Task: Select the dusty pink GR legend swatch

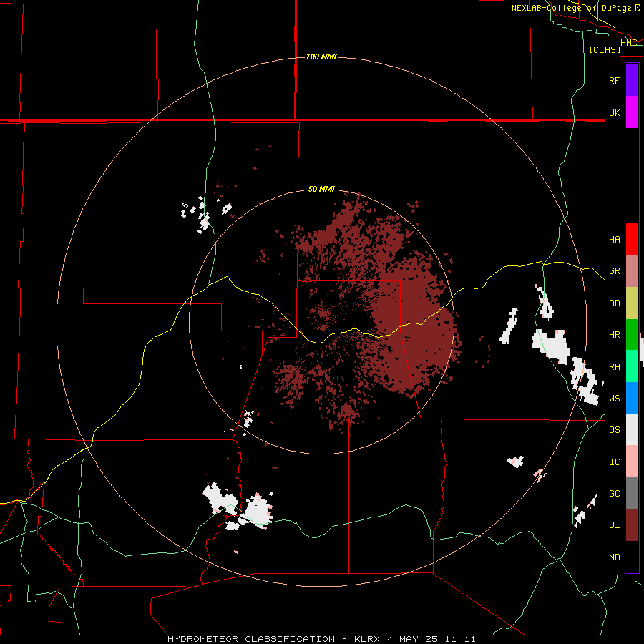Action: pos(632,271)
